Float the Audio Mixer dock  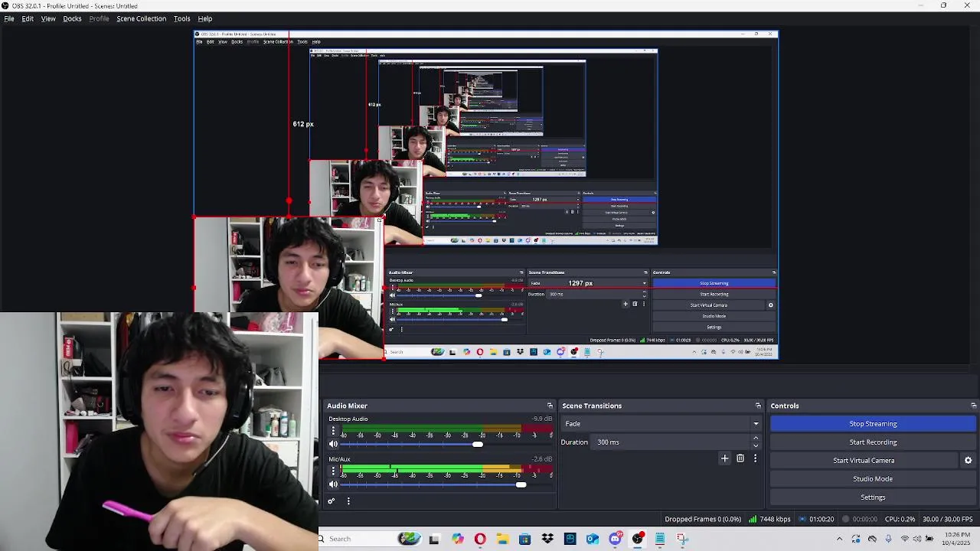click(x=550, y=406)
